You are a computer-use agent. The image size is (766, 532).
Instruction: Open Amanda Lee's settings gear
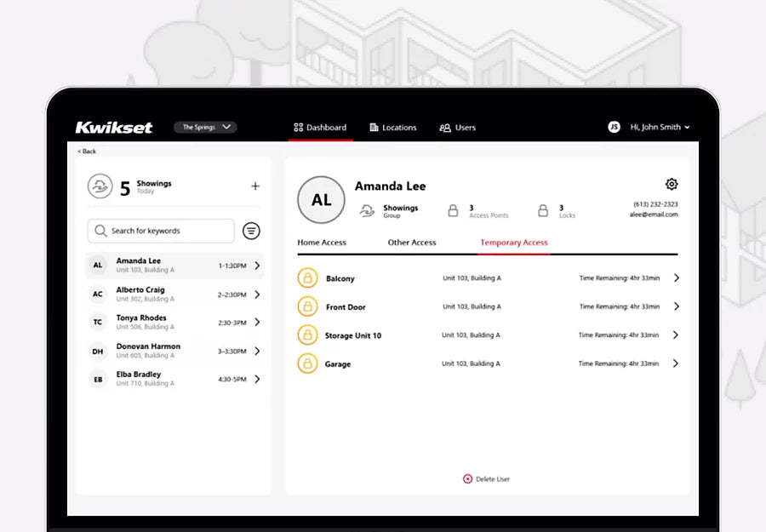tap(671, 183)
